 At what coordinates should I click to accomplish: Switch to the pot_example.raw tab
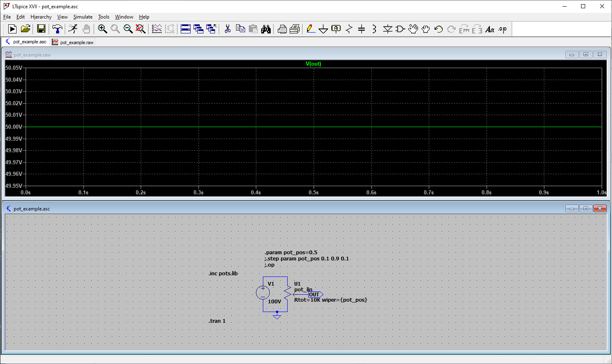[73, 42]
